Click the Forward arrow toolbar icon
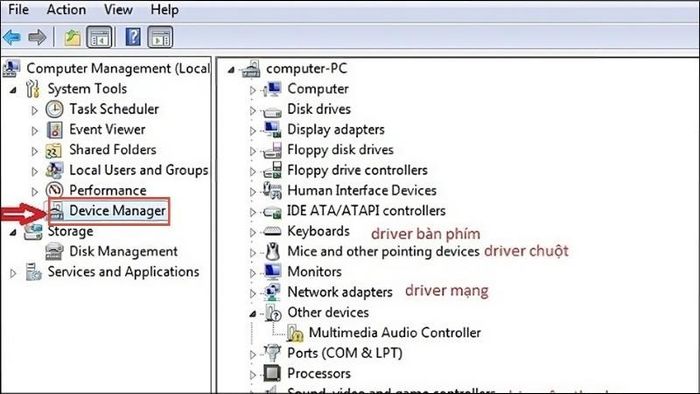 tap(37, 37)
